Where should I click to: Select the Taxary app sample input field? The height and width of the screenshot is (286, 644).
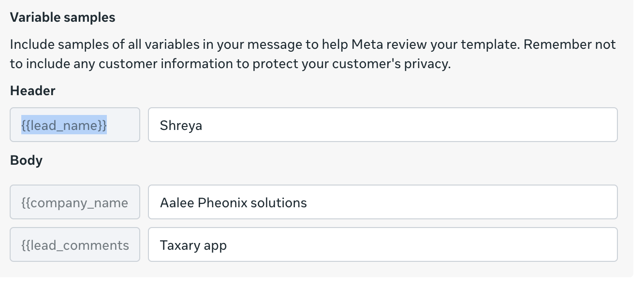pos(382,245)
